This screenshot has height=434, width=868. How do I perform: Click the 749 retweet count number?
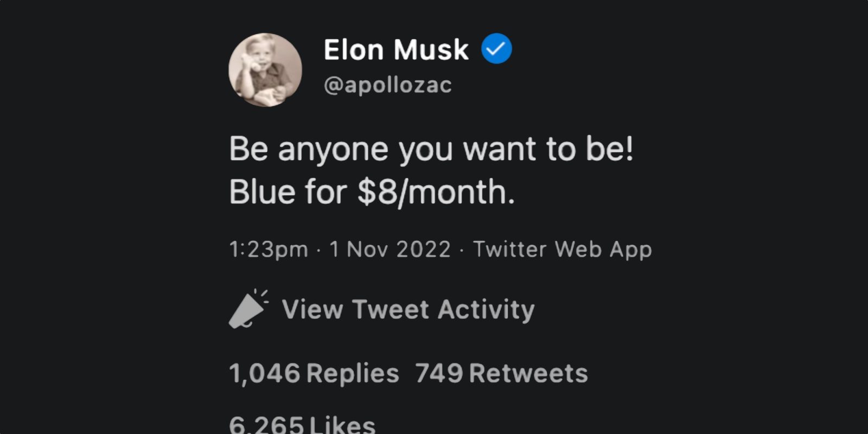click(x=439, y=373)
